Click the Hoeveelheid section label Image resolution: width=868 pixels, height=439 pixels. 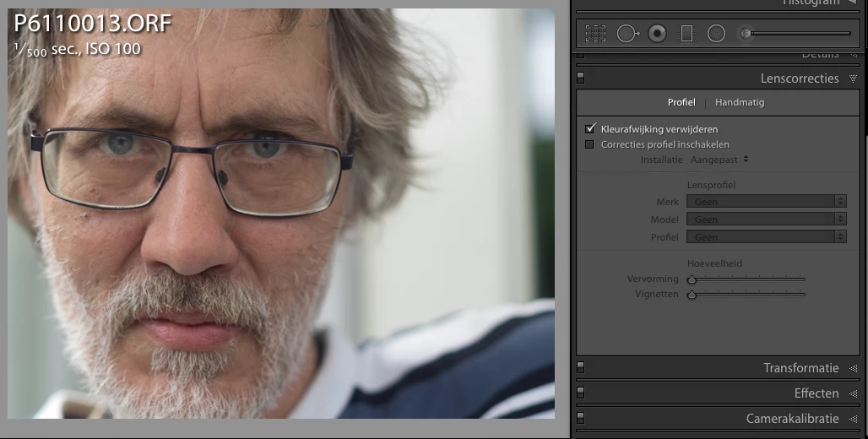(714, 263)
